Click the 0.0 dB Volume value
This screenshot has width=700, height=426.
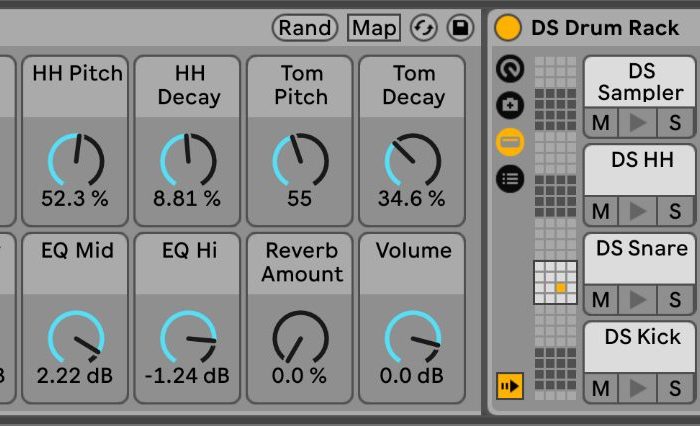click(x=412, y=376)
